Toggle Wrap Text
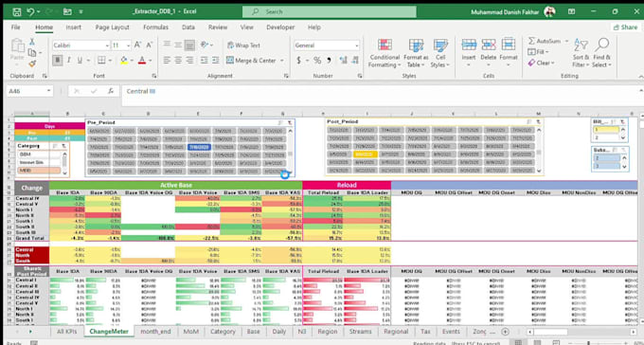This screenshot has width=644, height=345. pyautogui.click(x=243, y=45)
